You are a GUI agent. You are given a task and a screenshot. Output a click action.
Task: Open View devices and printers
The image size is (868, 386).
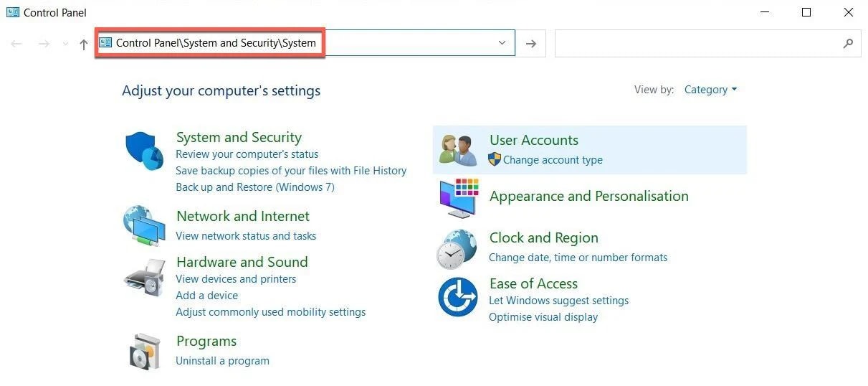[x=236, y=279]
